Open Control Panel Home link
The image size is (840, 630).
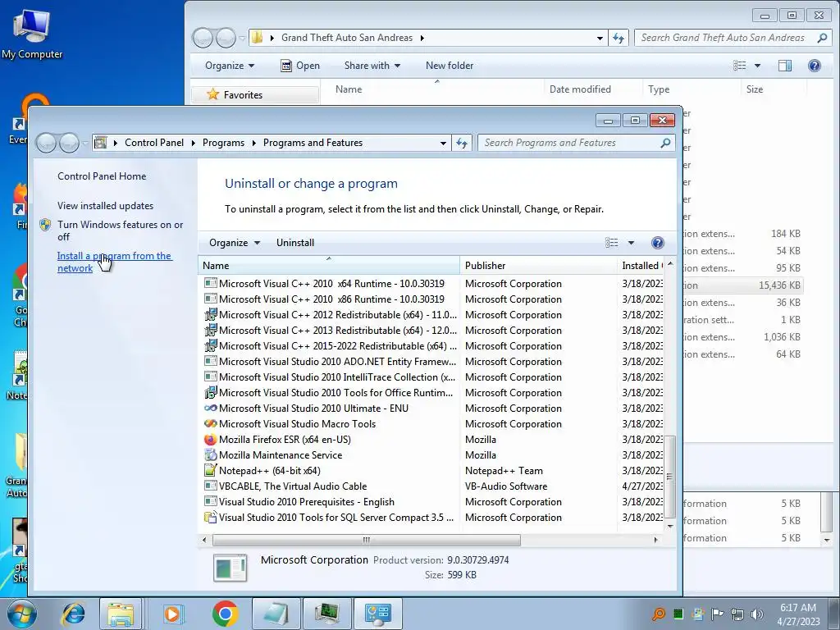click(102, 176)
